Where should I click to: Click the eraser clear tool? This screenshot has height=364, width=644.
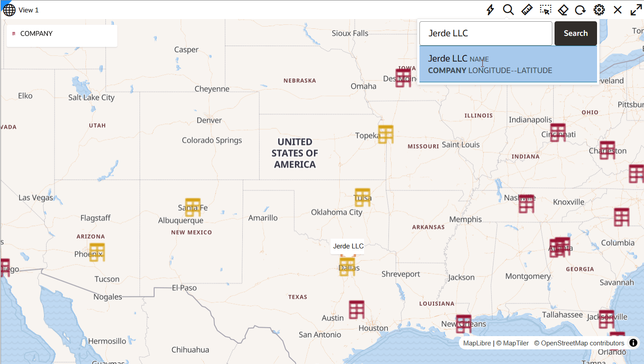[563, 10]
